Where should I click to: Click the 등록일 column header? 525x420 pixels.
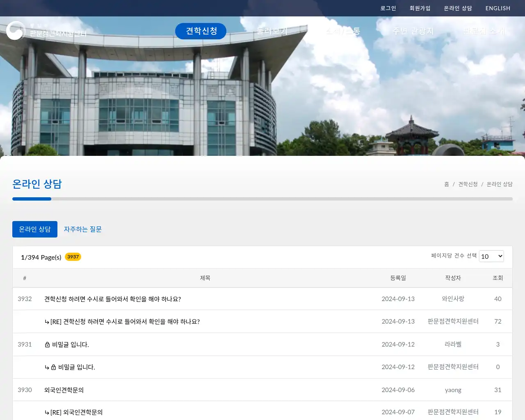click(398, 278)
